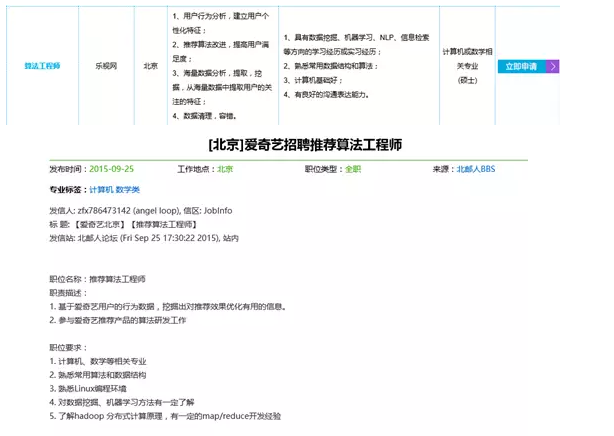614x436 pixels.
Task: Select the 乐视网 company cell
Action: (106, 66)
